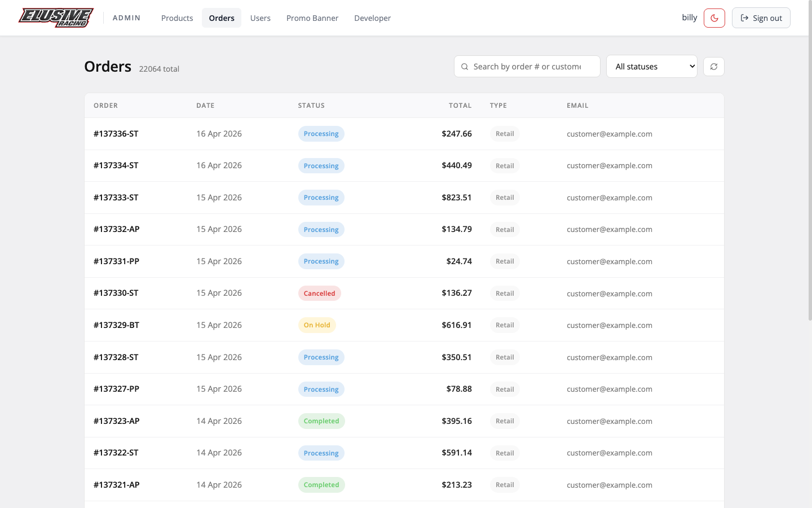Click Completed badge for order #137323-AP
The image size is (812, 508).
point(321,421)
